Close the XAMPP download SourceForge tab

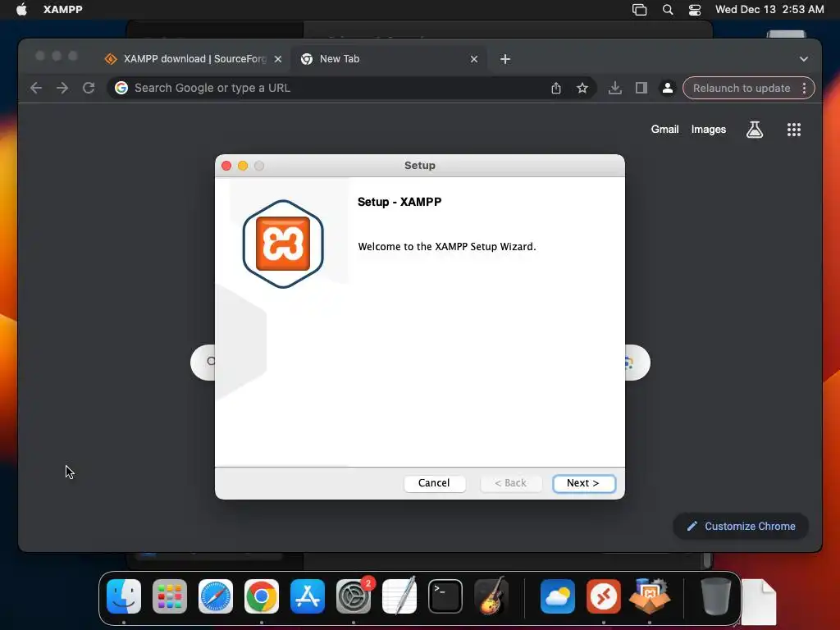click(x=278, y=59)
